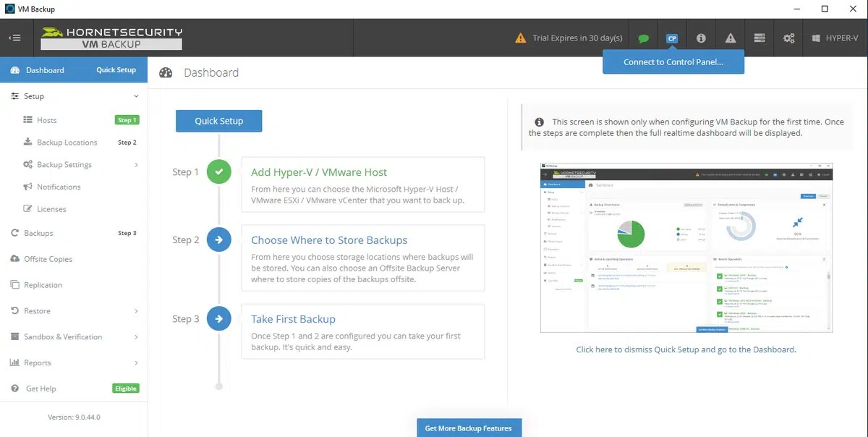This screenshot has height=437, width=868.
Task: Click the green chat bubble icon
Action: (644, 38)
